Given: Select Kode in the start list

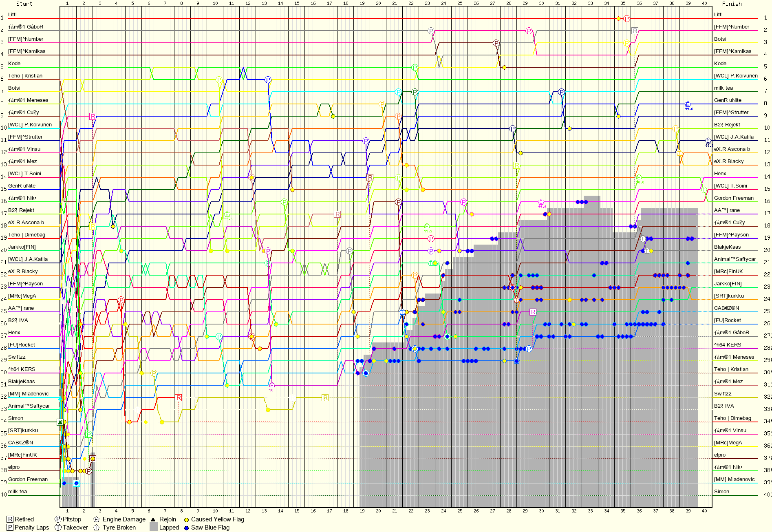Looking at the screenshot, I should point(14,64).
